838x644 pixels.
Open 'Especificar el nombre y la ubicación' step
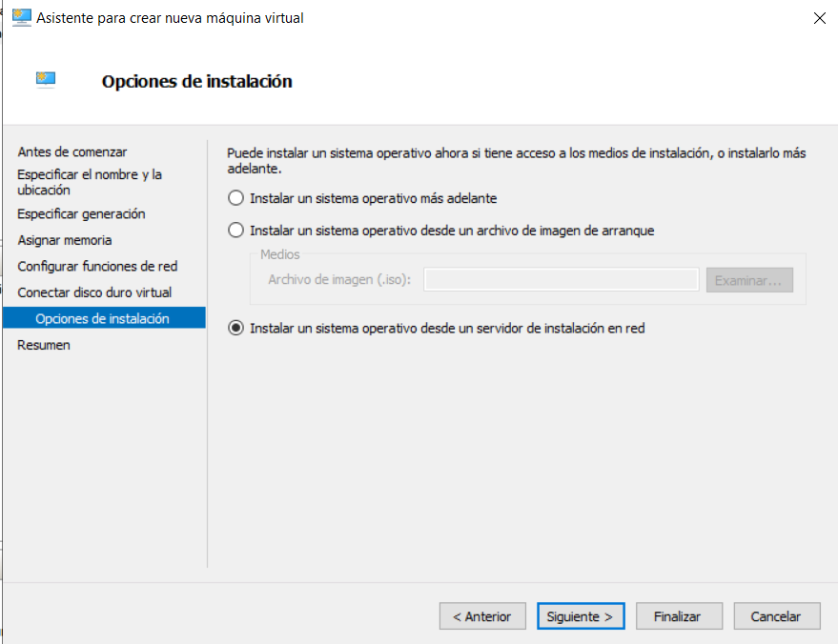tap(90, 182)
